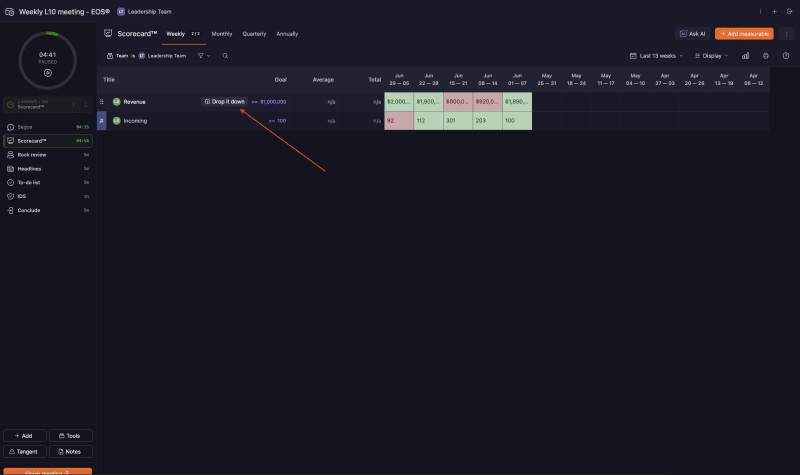
Task: Open the IDS agenda section
Action: (x=47, y=196)
